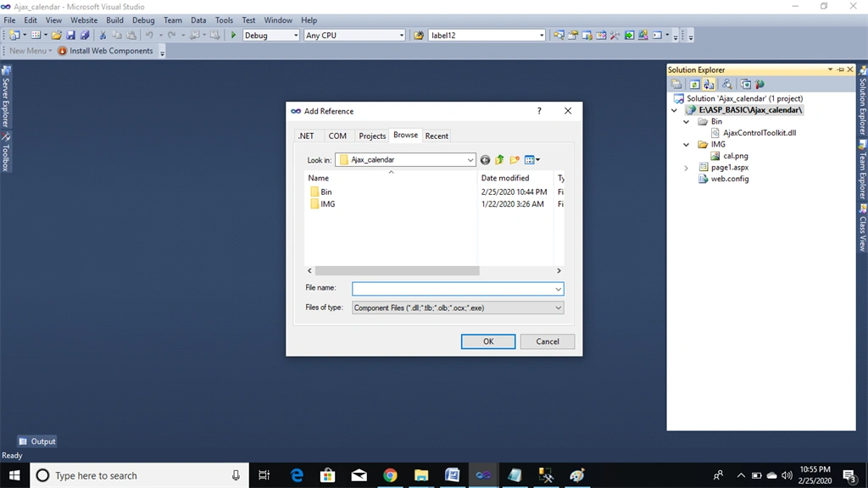Click the file list horizontal scrollbar
Viewport: 868px width, 488px height.
coord(397,270)
